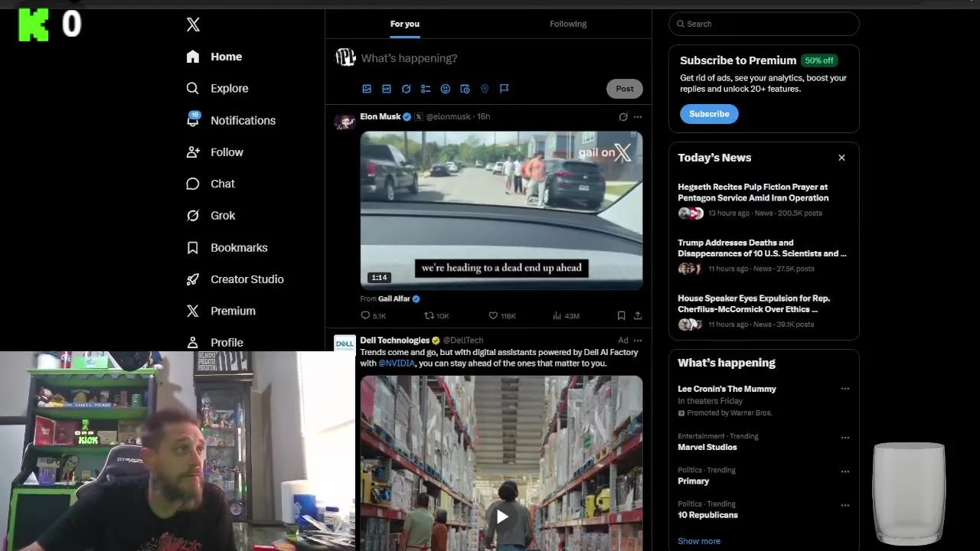Open more options on Elon Musk's post

(x=638, y=117)
